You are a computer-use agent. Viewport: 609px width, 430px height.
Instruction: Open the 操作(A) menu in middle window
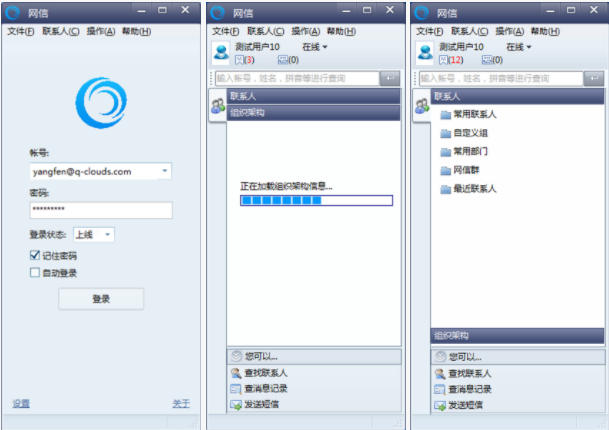click(306, 31)
